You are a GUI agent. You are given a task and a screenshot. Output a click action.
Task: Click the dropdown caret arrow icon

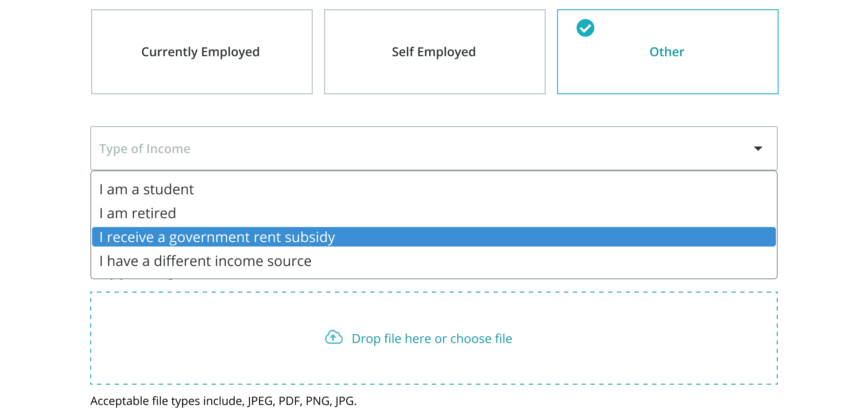click(758, 149)
